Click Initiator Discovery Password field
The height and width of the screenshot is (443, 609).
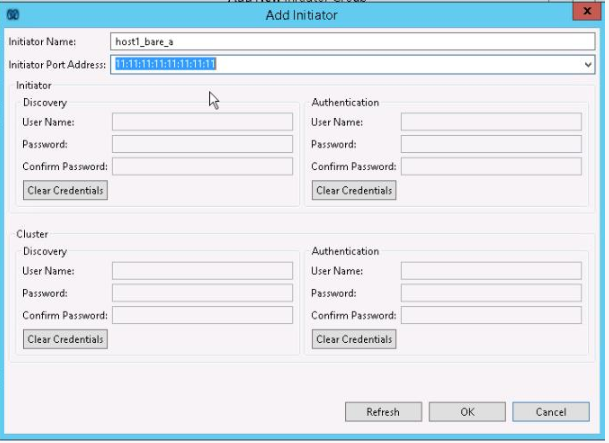coord(202,144)
